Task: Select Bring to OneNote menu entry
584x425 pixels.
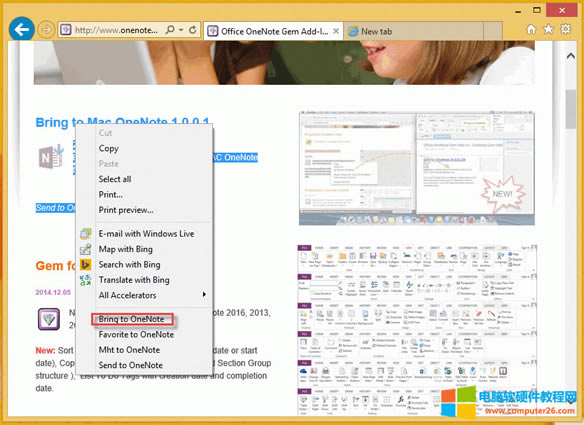Action: pyautogui.click(x=132, y=319)
